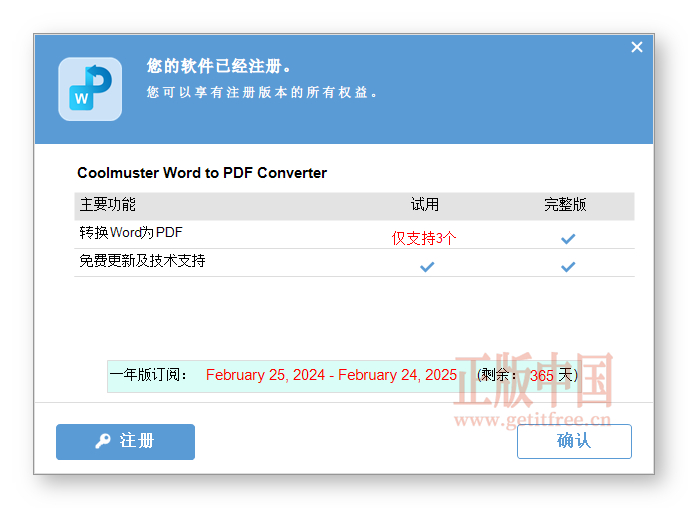The height and width of the screenshot is (508, 688).
Task: Click the 确认 confirm button
Action: (574, 441)
